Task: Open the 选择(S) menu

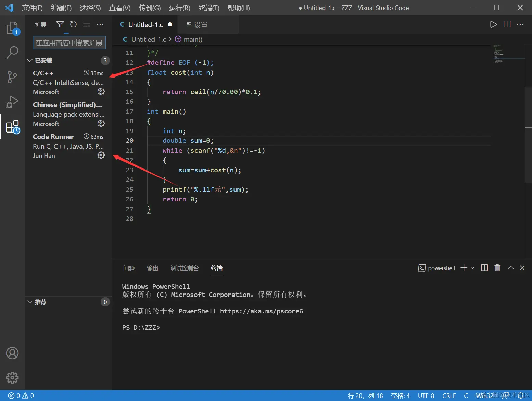Action: tap(90, 8)
